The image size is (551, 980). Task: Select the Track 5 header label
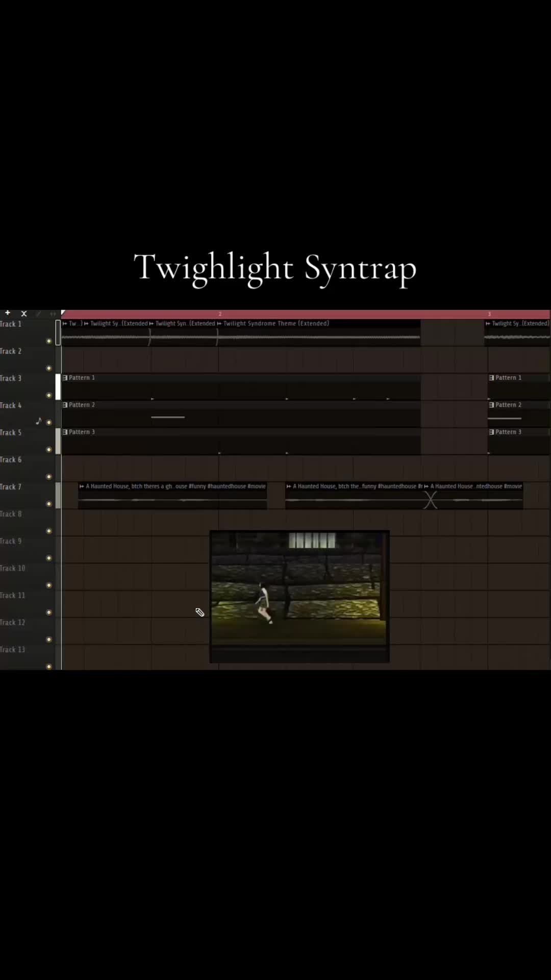(x=11, y=432)
